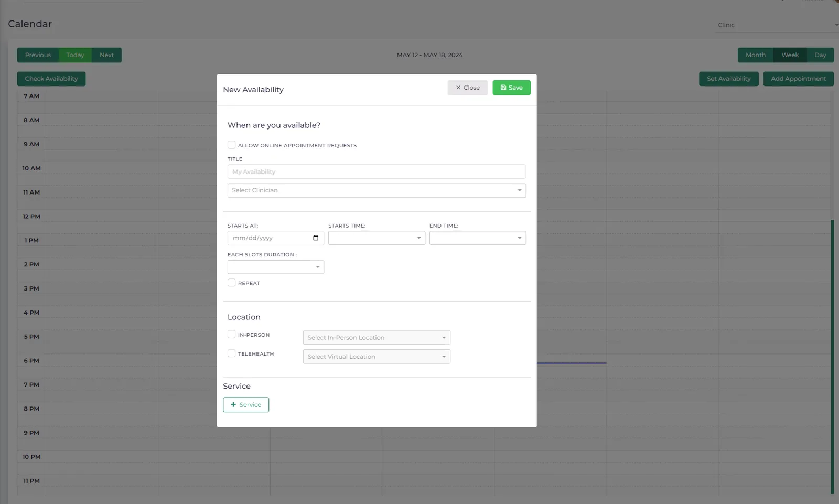The height and width of the screenshot is (504, 839).
Task: Click the plus icon on Service button
Action: tap(233, 405)
